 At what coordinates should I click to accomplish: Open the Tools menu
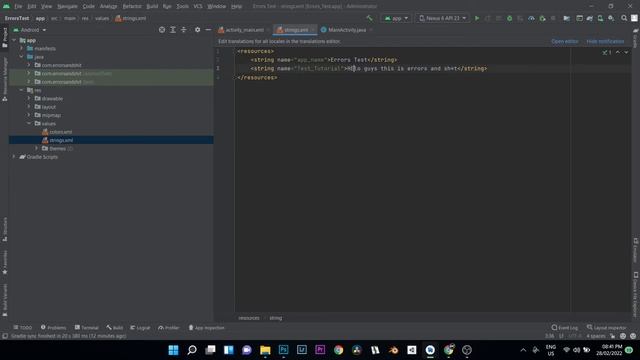pyautogui.click(x=182, y=7)
